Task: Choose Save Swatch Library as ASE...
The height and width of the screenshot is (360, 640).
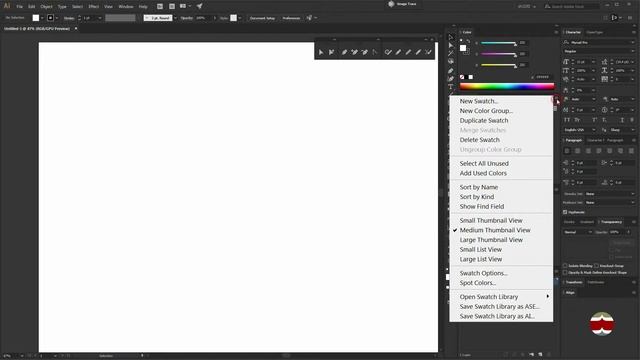Action: 501,307
